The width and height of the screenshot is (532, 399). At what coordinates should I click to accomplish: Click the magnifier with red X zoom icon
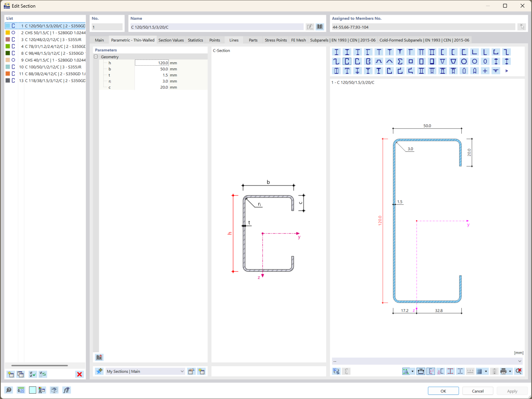tap(519, 371)
